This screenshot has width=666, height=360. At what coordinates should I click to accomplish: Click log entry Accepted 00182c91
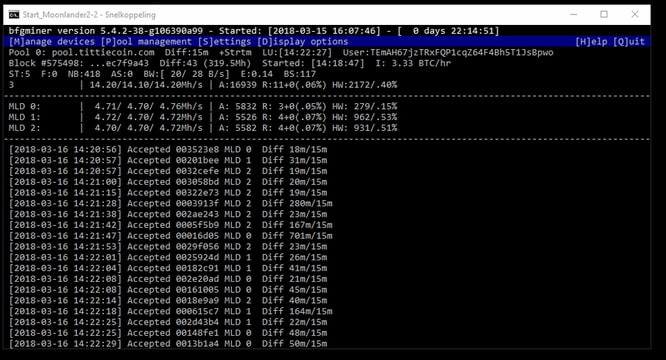173,268
